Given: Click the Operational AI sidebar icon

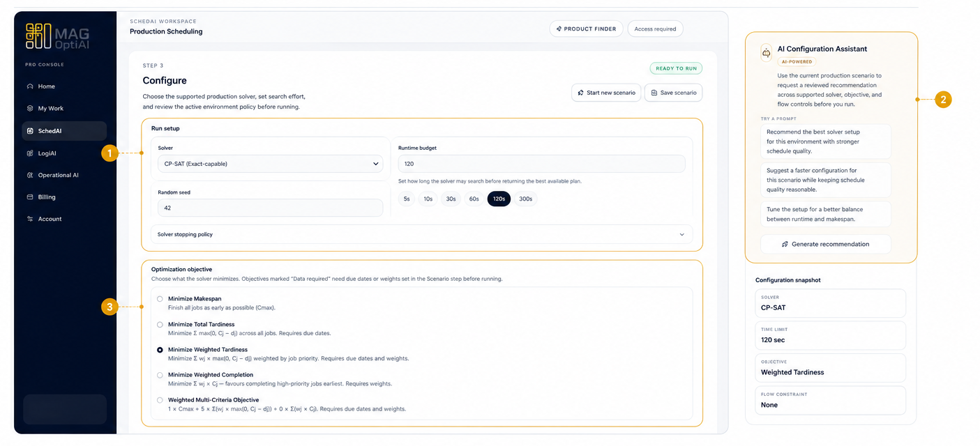Looking at the screenshot, I should pos(30,175).
